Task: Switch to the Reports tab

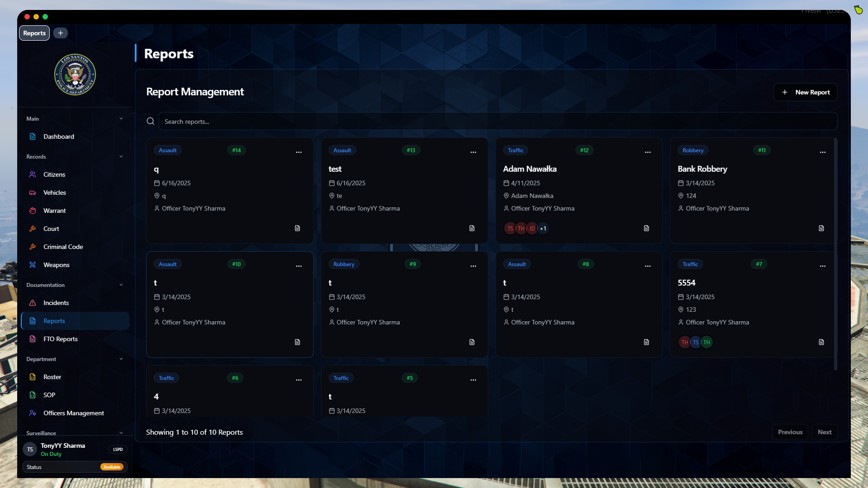Action: click(34, 33)
